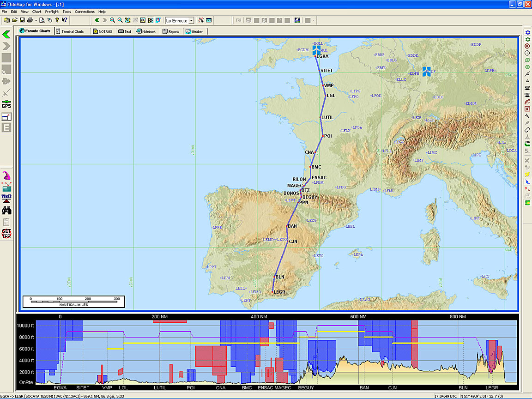The height and width of the screenshot is (399, 532).
Task: Toggle the HIGH airways layer
Action: (x=527, y=95)
